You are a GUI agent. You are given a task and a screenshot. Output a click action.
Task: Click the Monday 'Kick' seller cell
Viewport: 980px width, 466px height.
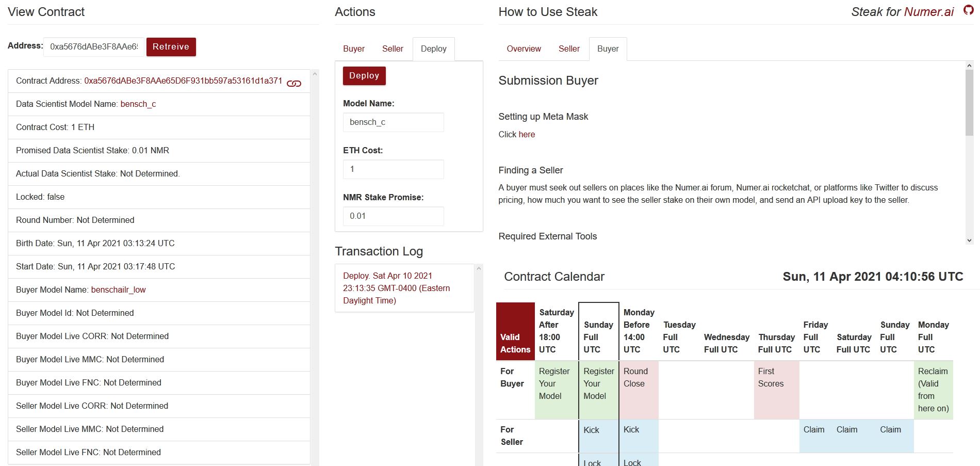click(x=639, y=436)
